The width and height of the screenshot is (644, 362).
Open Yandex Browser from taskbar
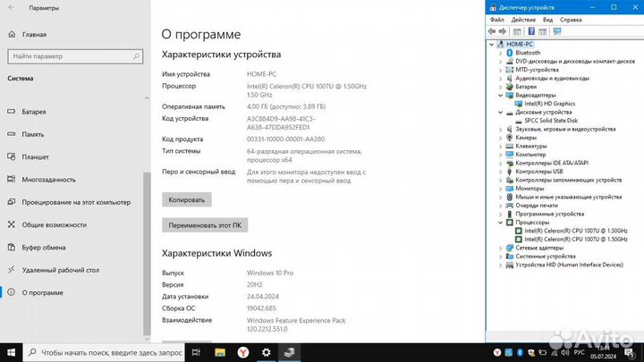coord(243,352)
